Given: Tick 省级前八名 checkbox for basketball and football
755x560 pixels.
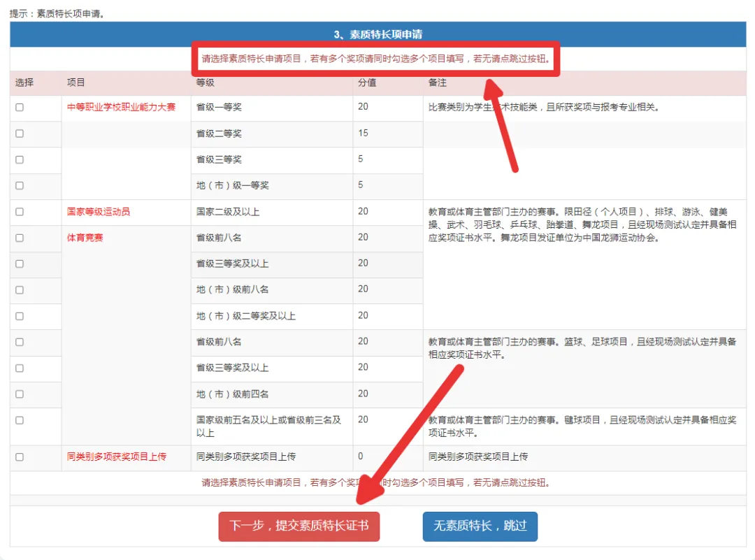Looking at the screenshot, I should (20, 342).
